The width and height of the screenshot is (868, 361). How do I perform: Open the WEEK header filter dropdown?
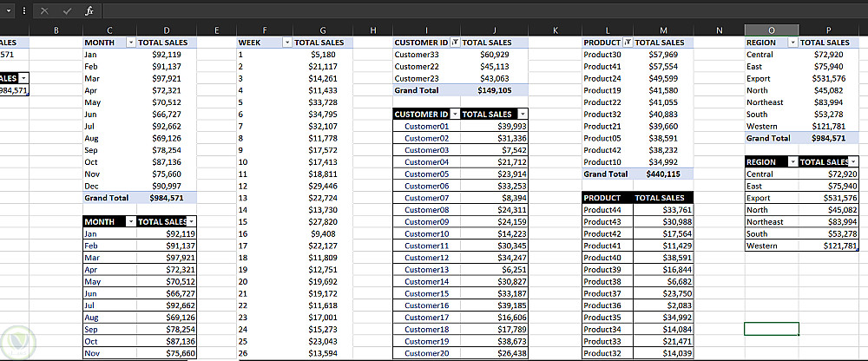(286, 43)
